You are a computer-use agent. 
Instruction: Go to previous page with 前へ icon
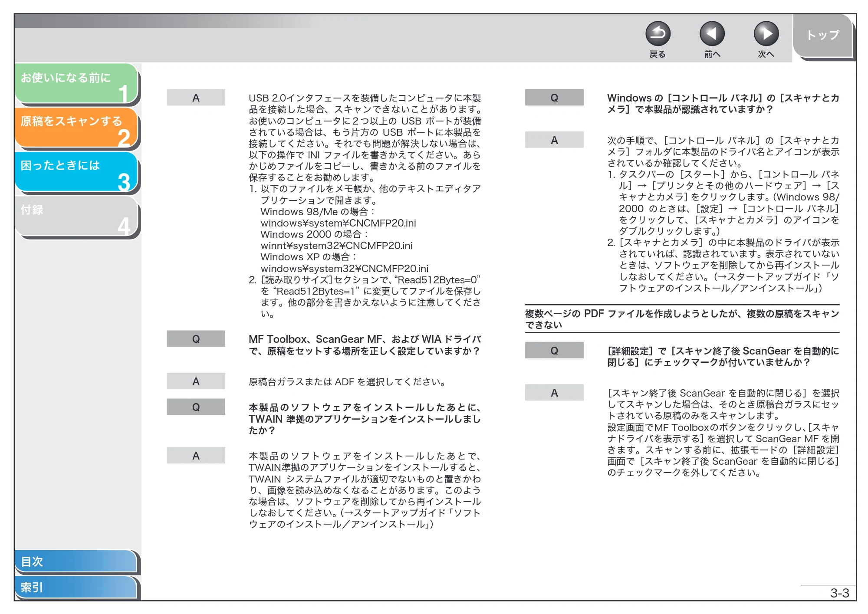point(712,34)
